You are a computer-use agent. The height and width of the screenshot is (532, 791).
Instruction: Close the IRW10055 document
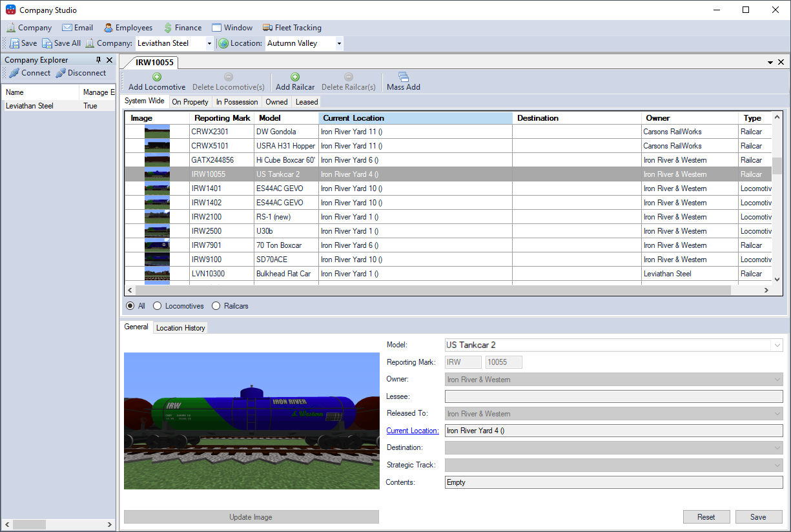[x=781, y=63]
